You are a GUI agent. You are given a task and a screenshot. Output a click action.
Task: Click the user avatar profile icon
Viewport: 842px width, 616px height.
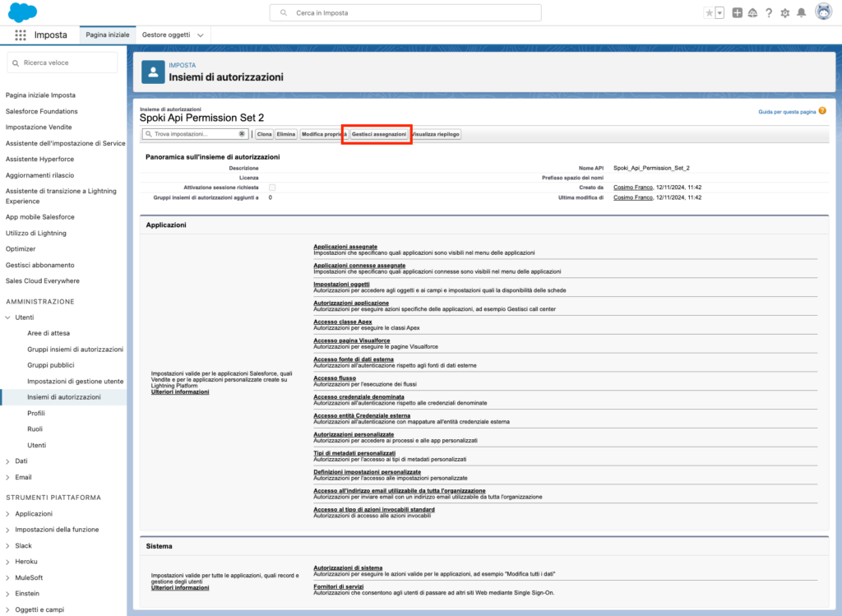pyautogui.click(x=822, y=12)
